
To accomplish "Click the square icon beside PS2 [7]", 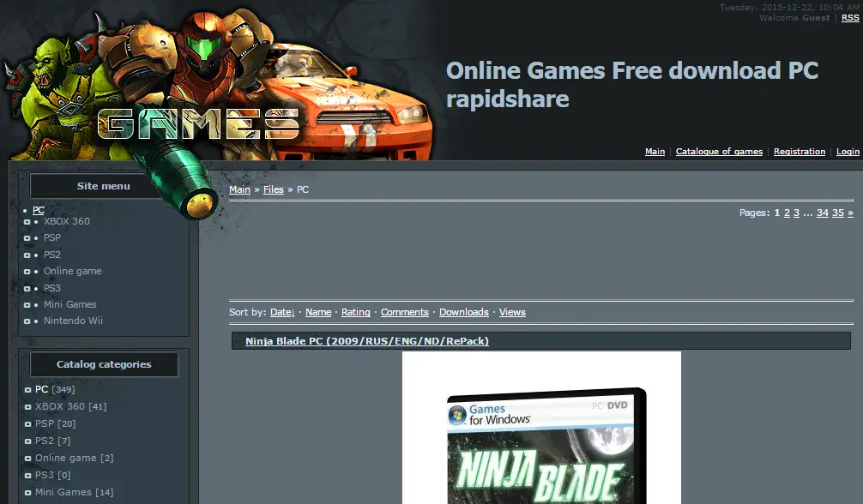I will (x=27, y=441).
